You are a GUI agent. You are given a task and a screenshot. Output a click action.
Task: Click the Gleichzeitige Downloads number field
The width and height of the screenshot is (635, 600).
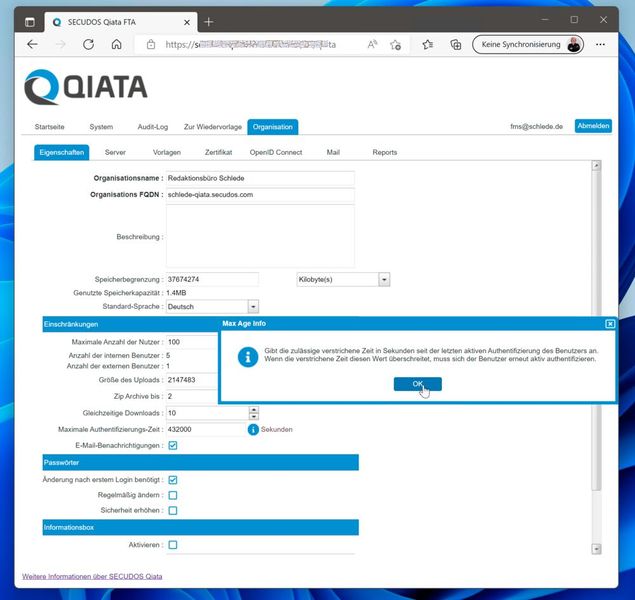point(207,413)
